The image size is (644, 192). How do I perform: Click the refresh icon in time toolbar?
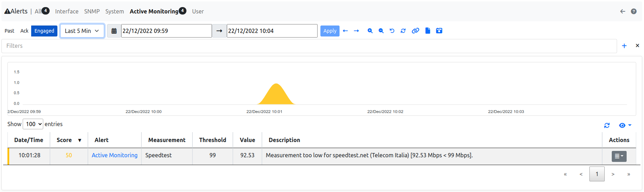point(403,31)
